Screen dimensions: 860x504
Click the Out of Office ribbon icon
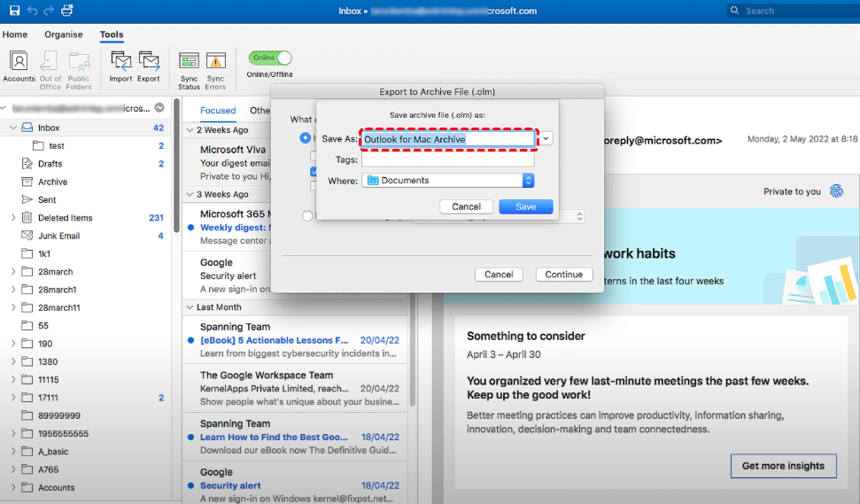(x=50, y=70)
